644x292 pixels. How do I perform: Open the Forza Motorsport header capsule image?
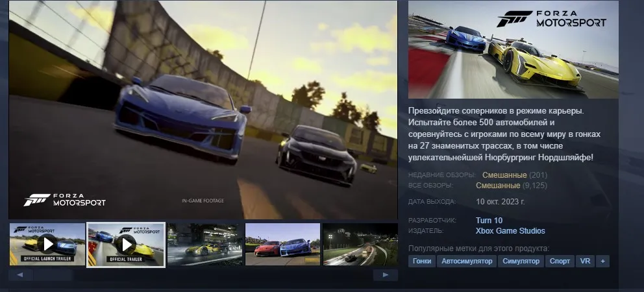[x=513, y=50]
